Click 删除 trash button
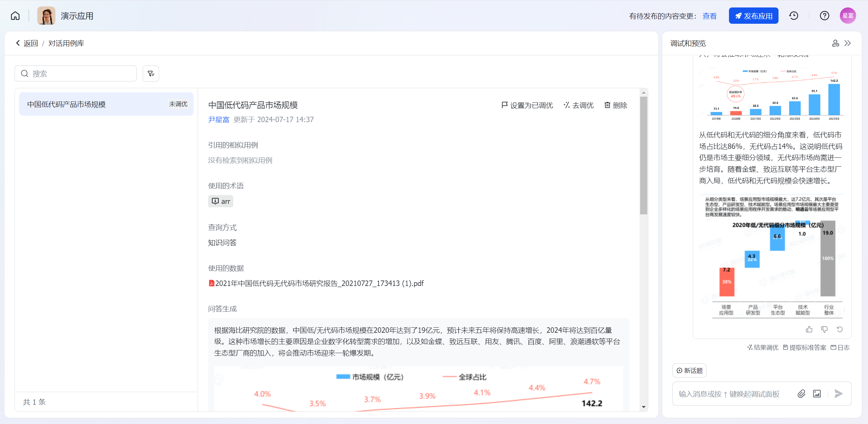Image resolution: width=868 pixels, height=424 pixels. tap(616, 105)
